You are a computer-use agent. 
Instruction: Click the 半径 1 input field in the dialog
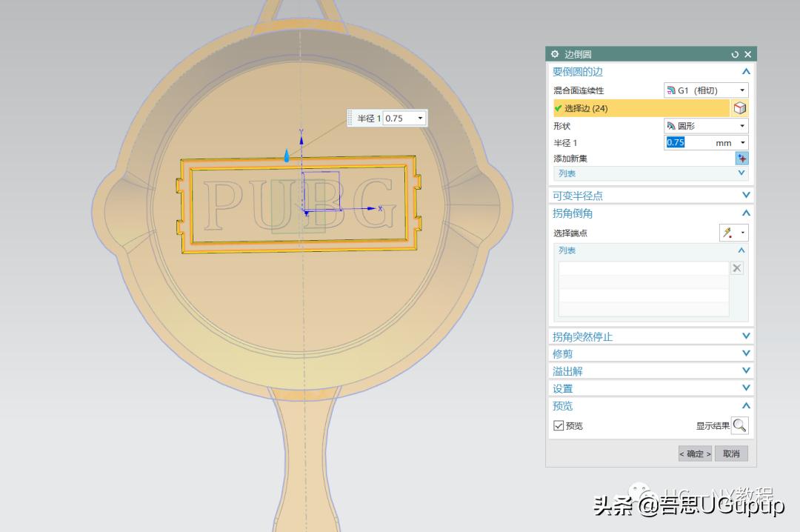coord(687,143)
